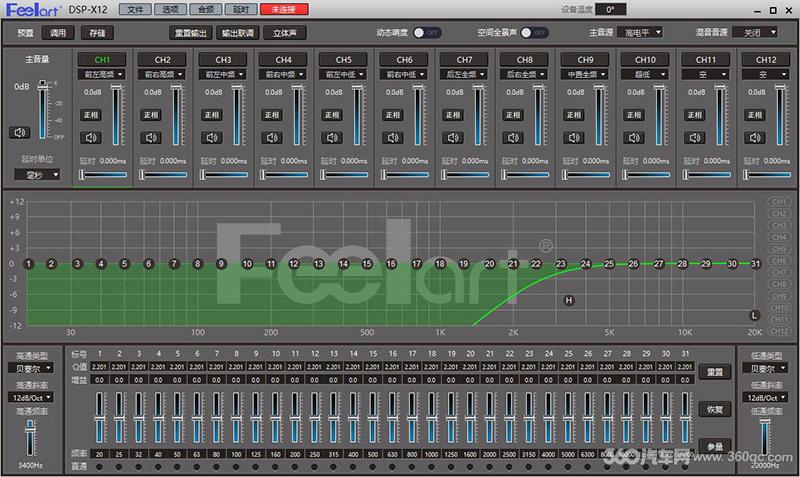Mute CH3 with its speaker icon
800x477 pixels.
[x=211, y=138]
